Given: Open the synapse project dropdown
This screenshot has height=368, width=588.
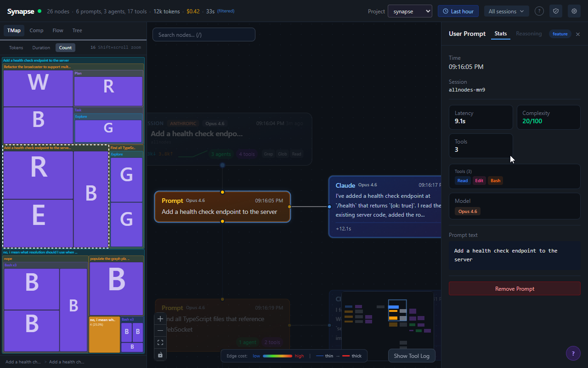Looking at the screenshot, I should (410, 11).
